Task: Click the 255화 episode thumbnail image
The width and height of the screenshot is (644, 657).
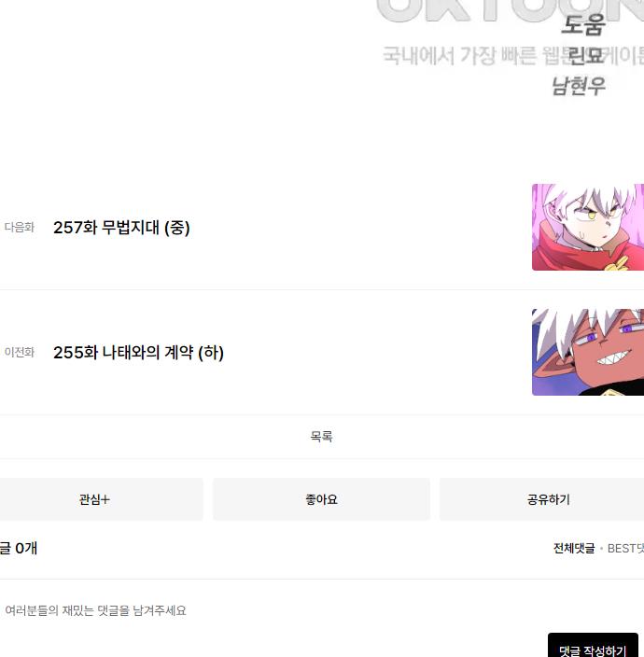Action: pyautogui.click(x=588, y=353)
